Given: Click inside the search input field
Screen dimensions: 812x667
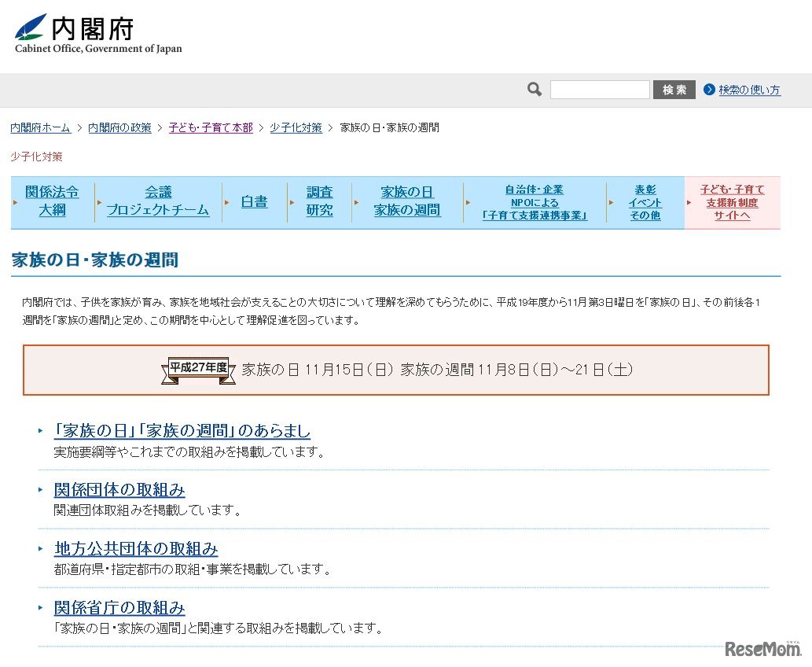Looking at the screenshot, I should click(600, 89).
